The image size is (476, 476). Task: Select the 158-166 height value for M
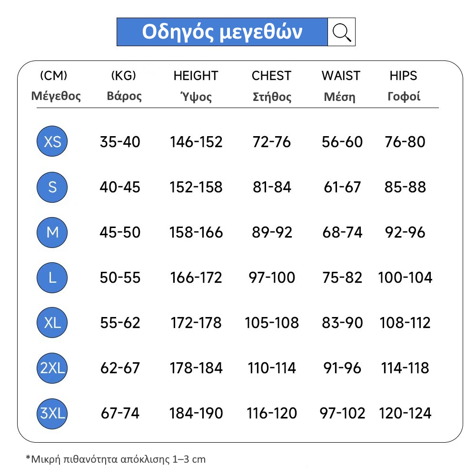pyautogui.click(x=196, y=232)
